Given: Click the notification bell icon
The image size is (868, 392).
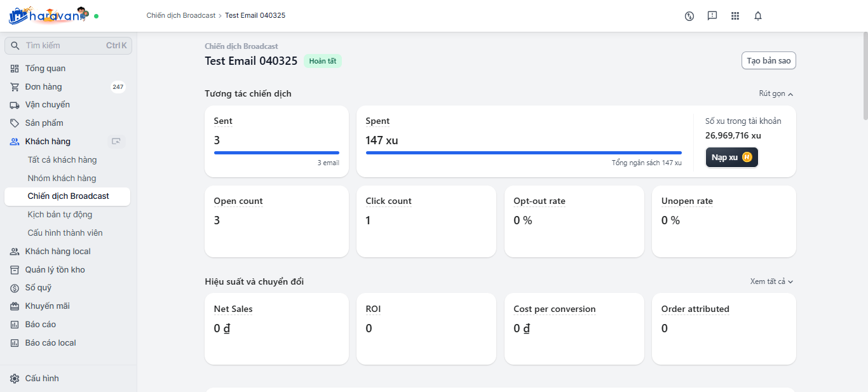Looking at the screenshot, I should coord(757,16).
